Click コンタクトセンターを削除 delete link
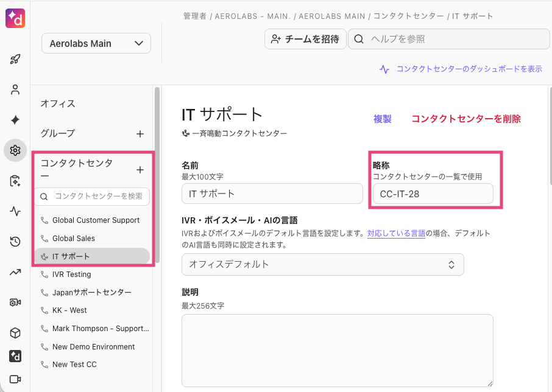This screenshot has height=392, width=552. (x=466, y=119)
